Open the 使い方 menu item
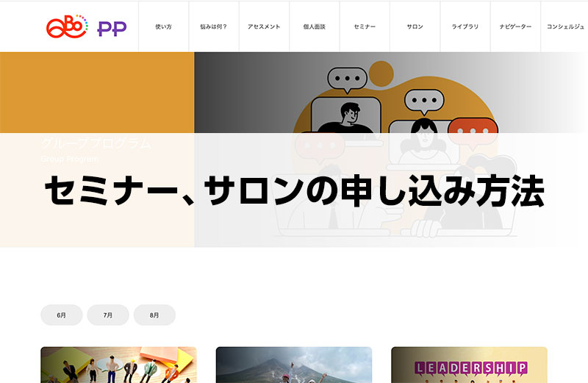The image size is (588, 383). [x=163, y=26]
